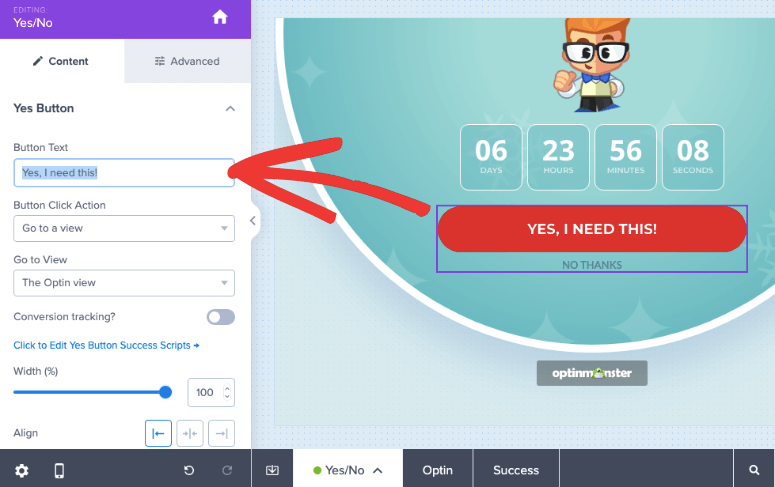Open Button Click Action dropdown
Image resolution: width=775 pixels, height=487 pixels.
tap(124, 228)
